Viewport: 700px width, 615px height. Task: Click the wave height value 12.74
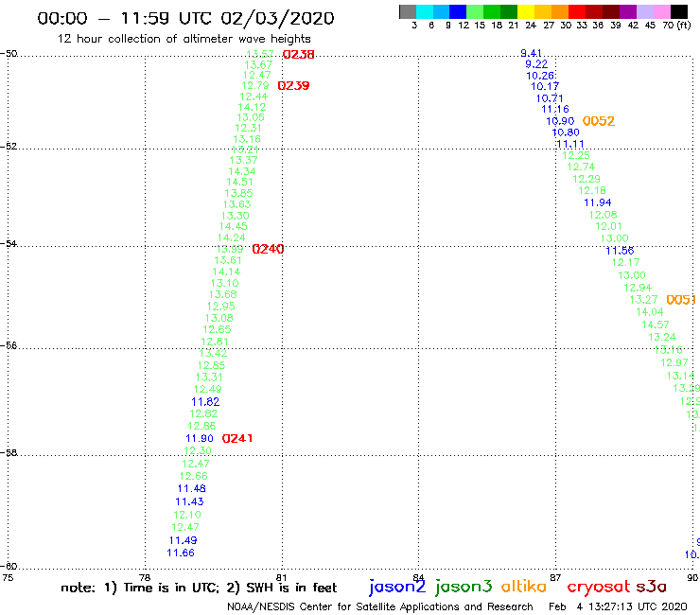(x=581, y=167)
